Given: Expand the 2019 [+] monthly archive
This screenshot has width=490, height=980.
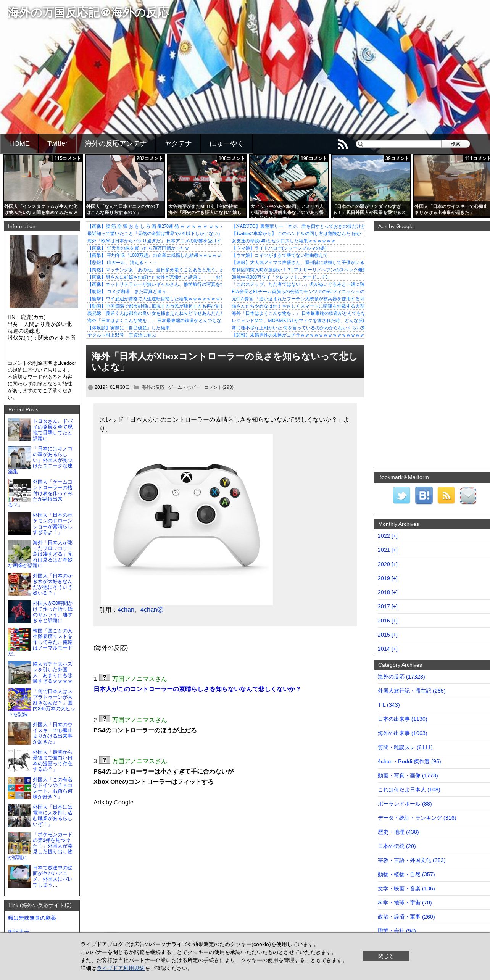Looking at the screenshot, I should 387,578.
